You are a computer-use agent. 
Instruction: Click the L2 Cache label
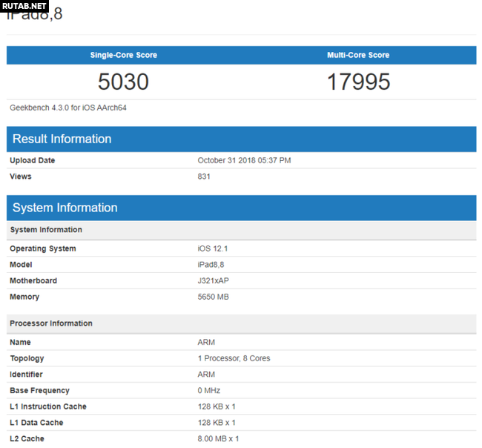(27, 439)
